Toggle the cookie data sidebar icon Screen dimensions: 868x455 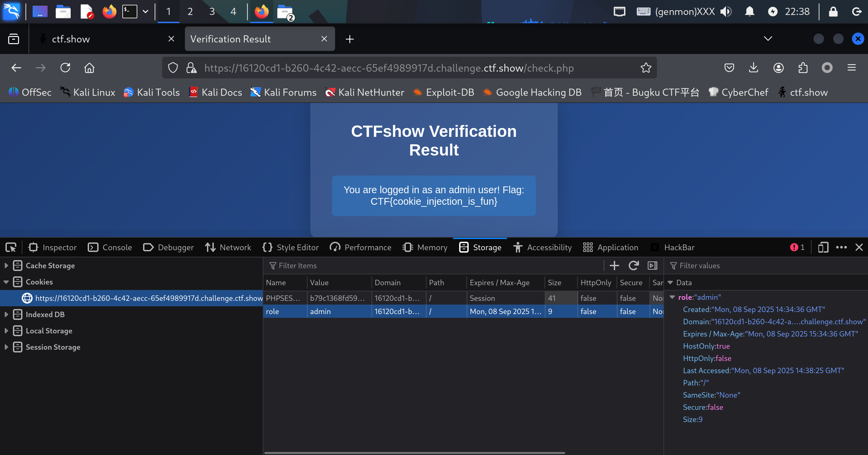[653, 266]
